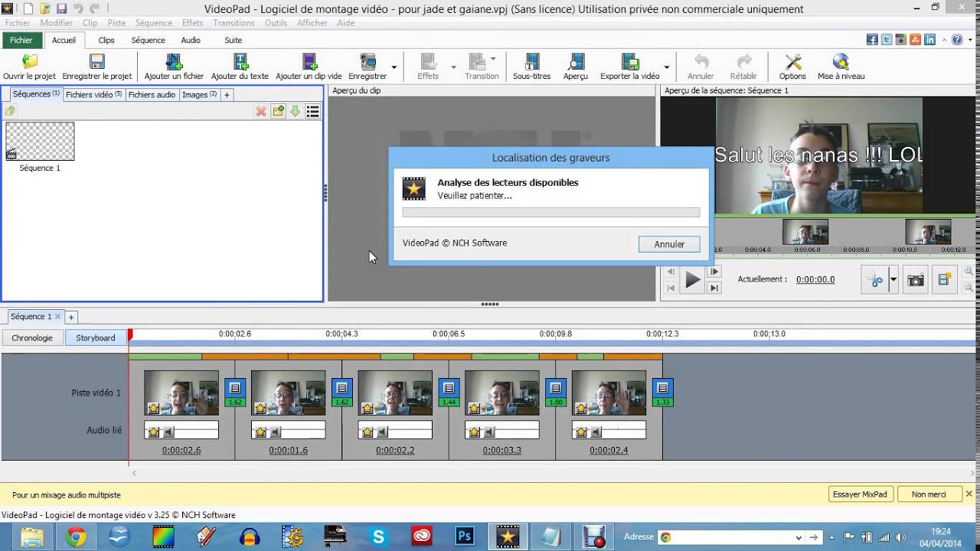Switch to Chronologie view

[32, 337]
